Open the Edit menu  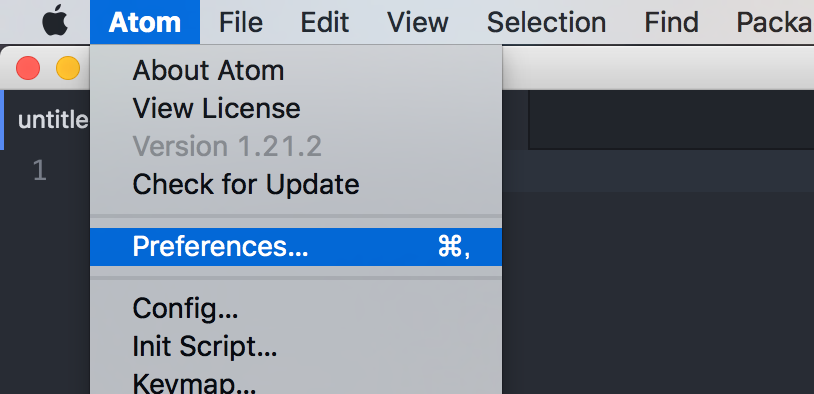(x=325, y=22)
